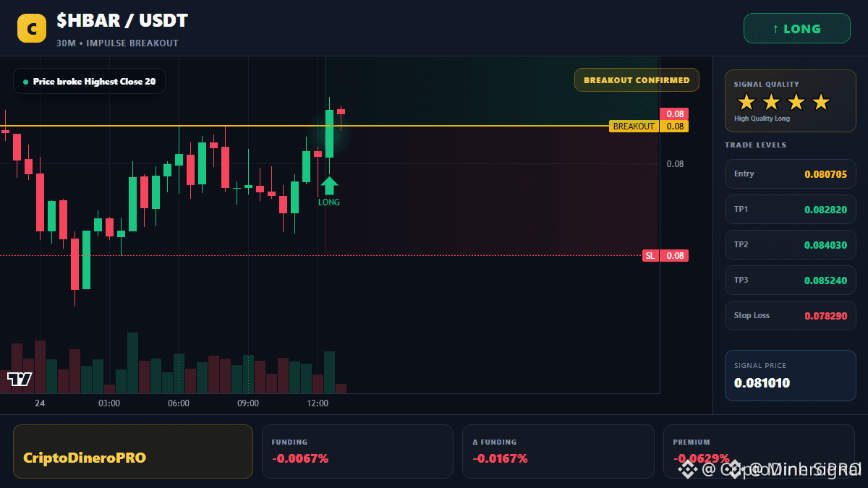
Task: Click the Signal Price 0.081010 card
Action: click(791, 375)
